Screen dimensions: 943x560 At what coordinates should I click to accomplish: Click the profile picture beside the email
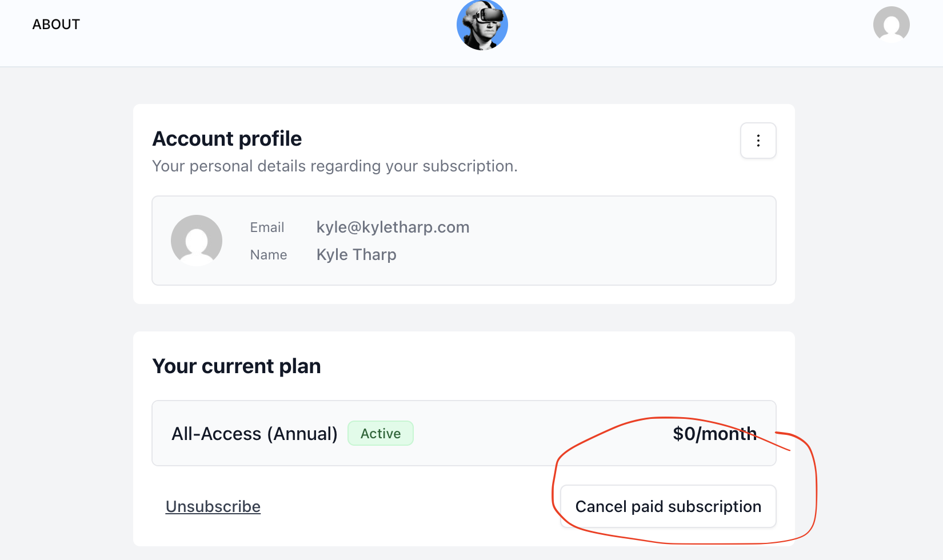pos(197,240)
